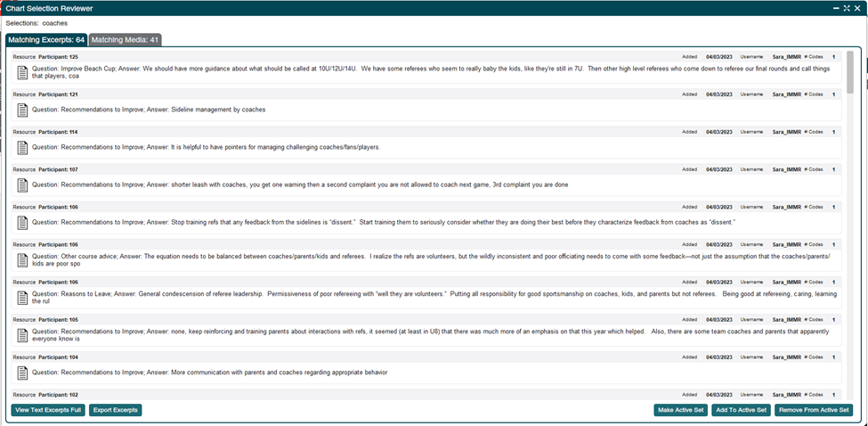Select the Matching Excerpts: 64 tab
This screenshot has width=868, height=426.
coord(46,40)
